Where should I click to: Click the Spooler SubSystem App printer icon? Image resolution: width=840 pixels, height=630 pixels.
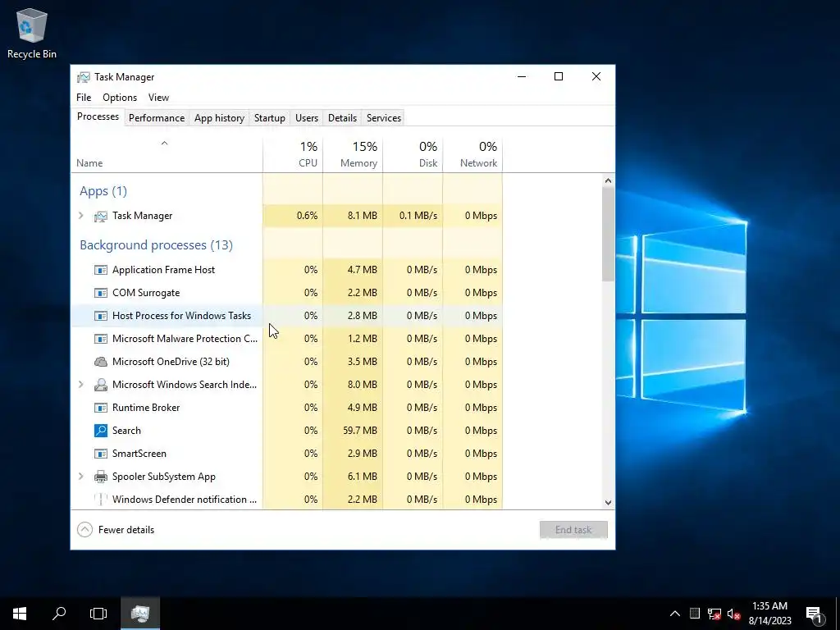pyautogui.click(x=101, y=477)
